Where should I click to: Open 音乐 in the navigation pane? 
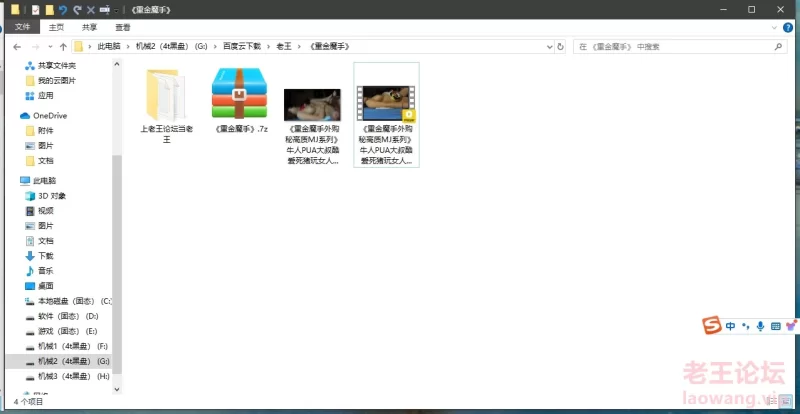coord(39,271)
